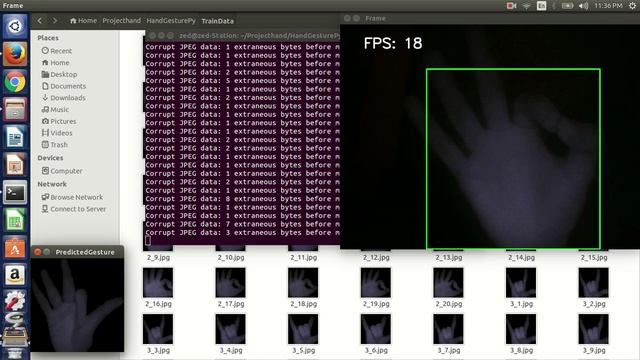This screenshot has width=640, height=360.
Task: Open LibreOffice Impress from the dock
Action: coord(15,165)
